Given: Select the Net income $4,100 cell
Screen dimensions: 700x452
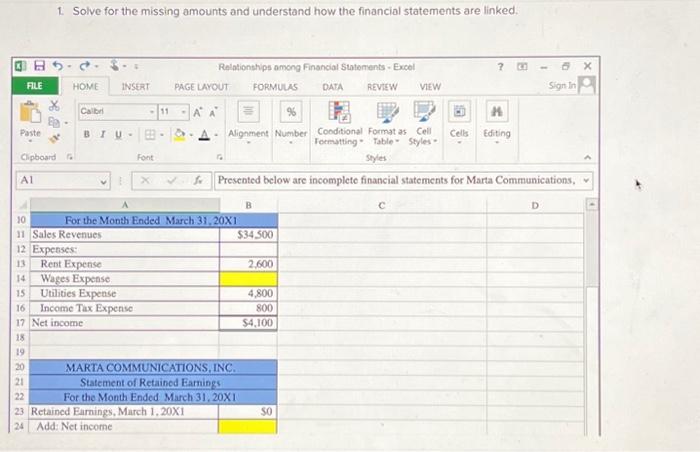Looking at the screenshot, I should pos(248,323).
